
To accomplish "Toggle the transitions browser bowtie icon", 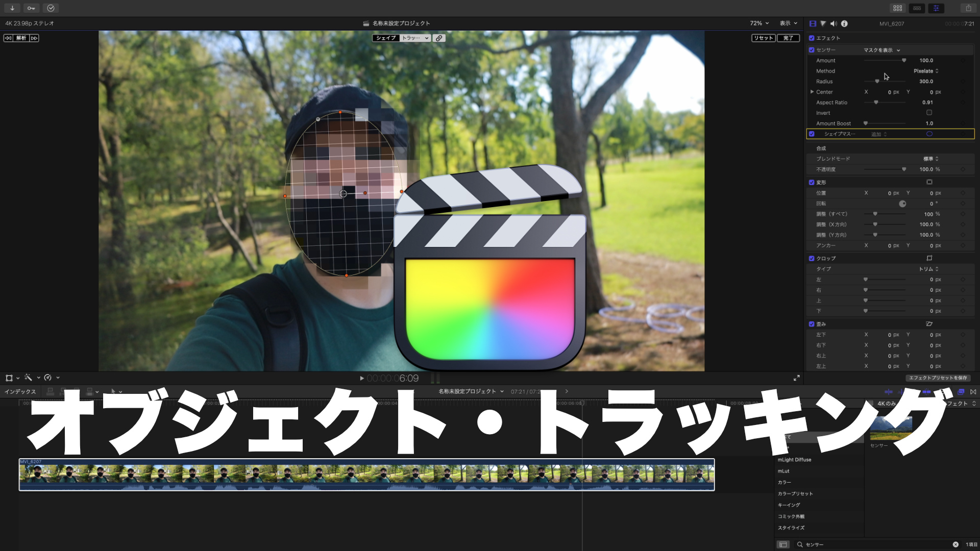I will (973, 392).
